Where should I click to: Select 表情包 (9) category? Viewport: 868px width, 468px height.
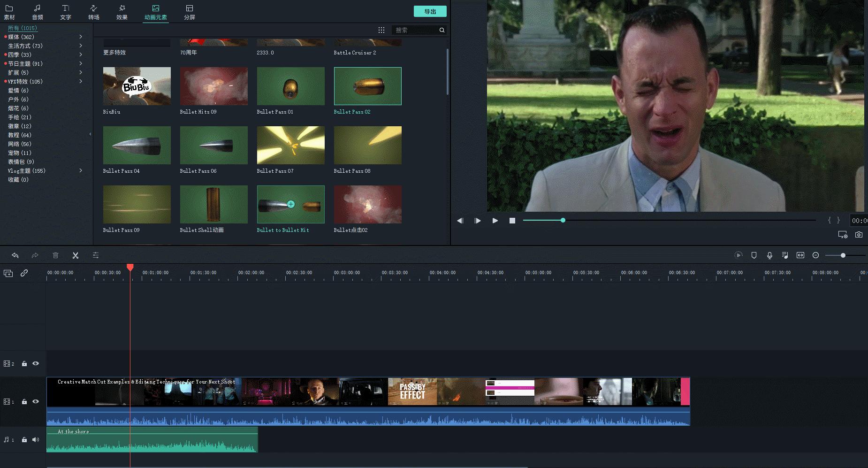pos(21,161)
